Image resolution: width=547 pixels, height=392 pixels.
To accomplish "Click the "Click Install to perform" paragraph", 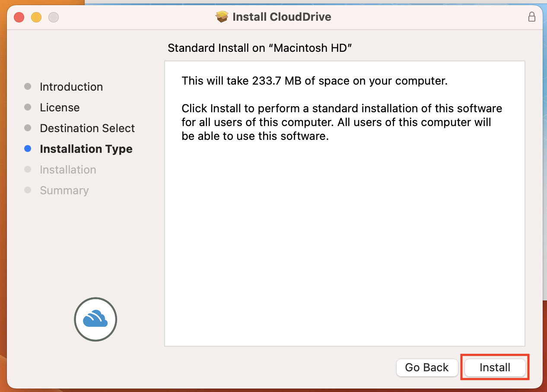I will coord(342,122).
